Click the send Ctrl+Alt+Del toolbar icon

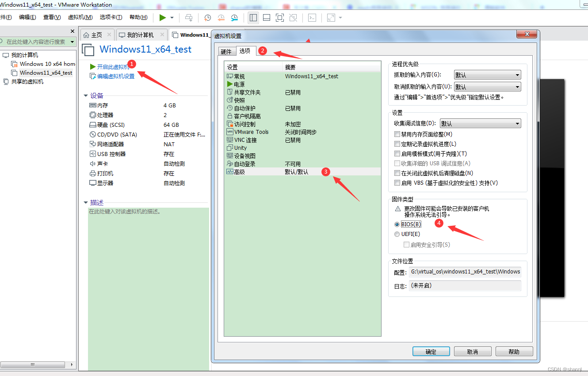[x=189, y=18]
